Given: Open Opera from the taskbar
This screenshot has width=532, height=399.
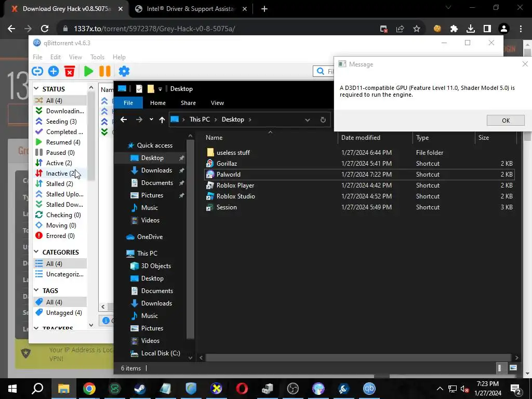Looking at the screenshot, I should point(242,389).
